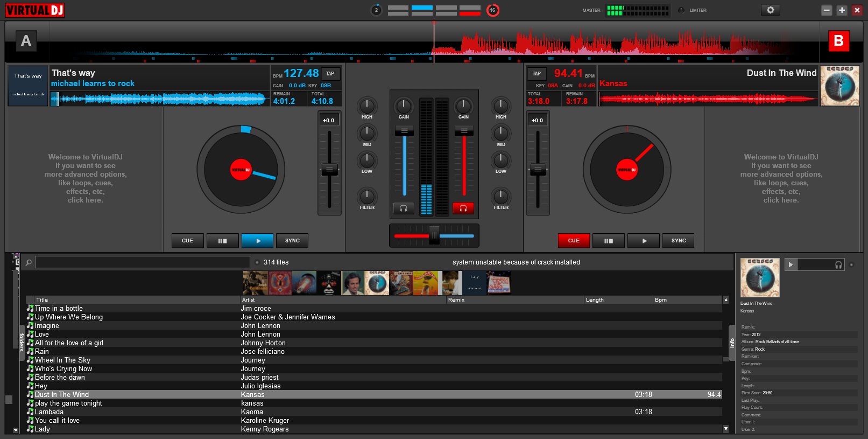Sort the list by Bpm column
This screenshot has height=439, width=868.
[x=687, y=300]
